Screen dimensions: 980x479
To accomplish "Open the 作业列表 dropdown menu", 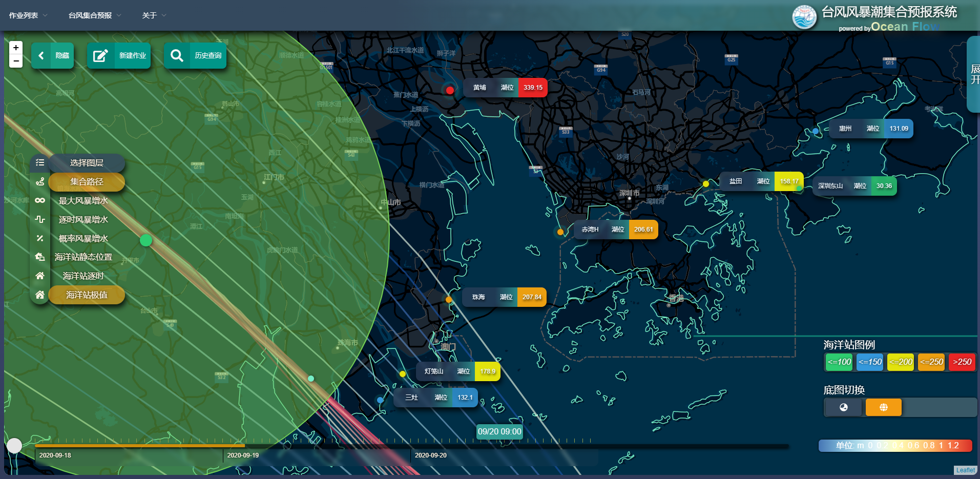I will tap(28, 15).
